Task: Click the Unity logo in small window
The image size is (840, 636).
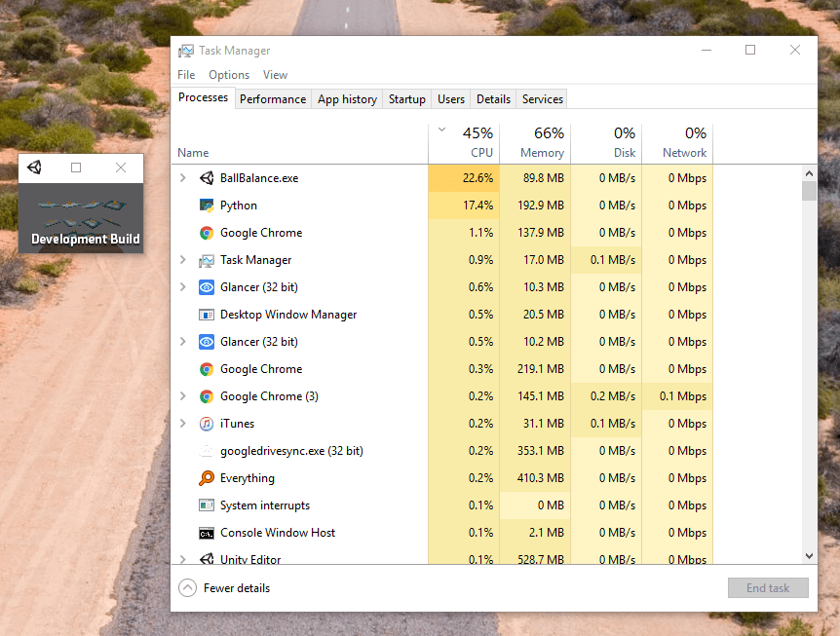Action: pyautogui.click(x=35, y=168)
